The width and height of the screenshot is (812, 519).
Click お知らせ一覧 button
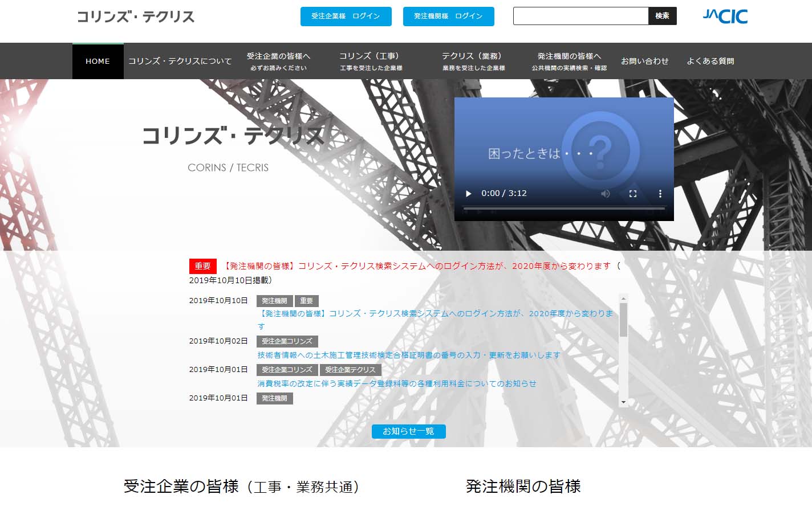click(409, 431)
